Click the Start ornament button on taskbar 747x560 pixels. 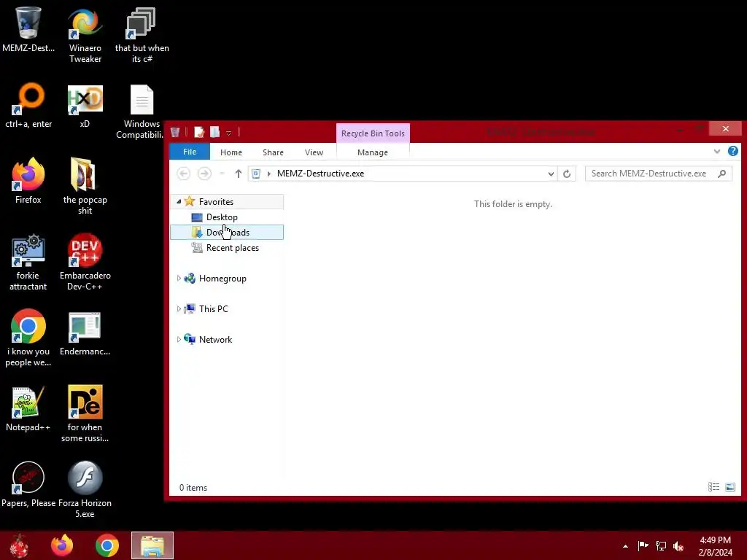tap(19, 545)
